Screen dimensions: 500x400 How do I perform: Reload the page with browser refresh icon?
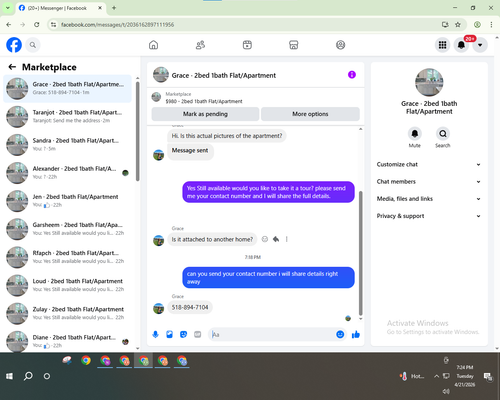click(37, 25)
